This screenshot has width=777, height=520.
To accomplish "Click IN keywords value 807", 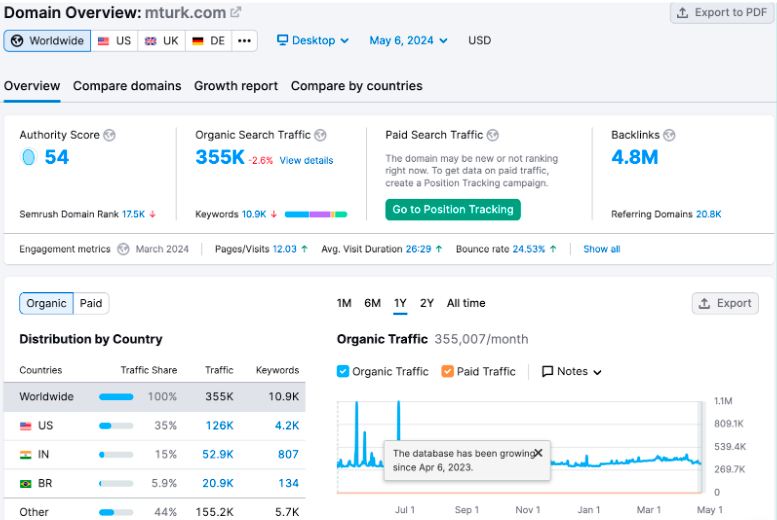I will [x=288, y=454].
